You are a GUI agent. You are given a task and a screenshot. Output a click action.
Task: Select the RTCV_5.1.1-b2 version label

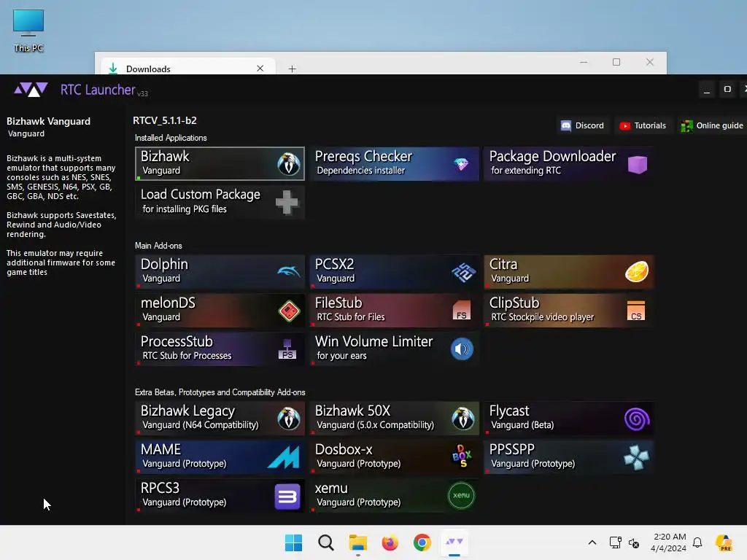click(x=165, y=120)
